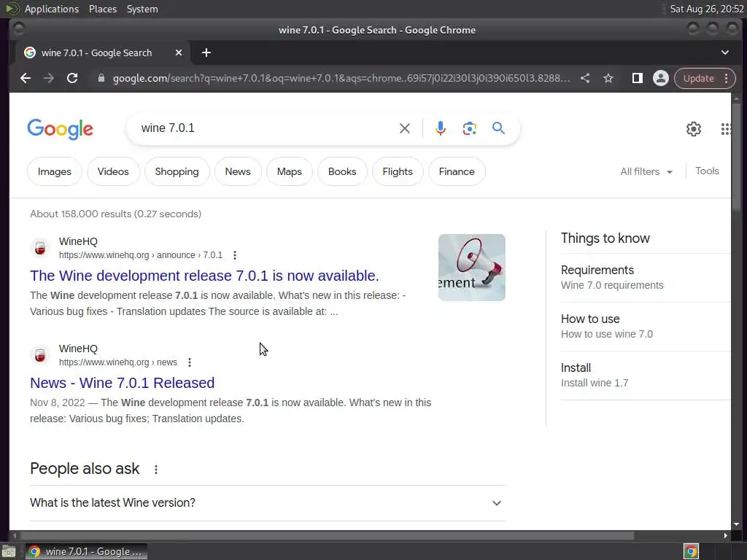The image size is (747, 560).
Task: Filter results by Images
Action: [54, 171]
